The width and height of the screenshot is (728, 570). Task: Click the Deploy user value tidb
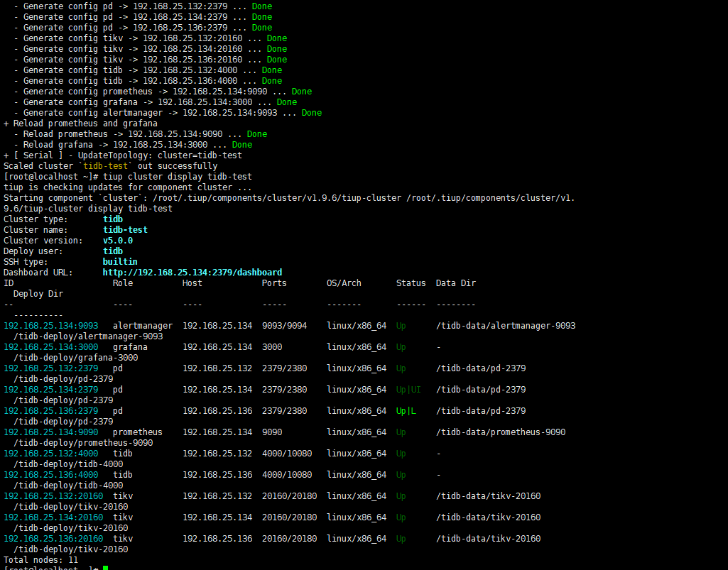pos(113,251)
